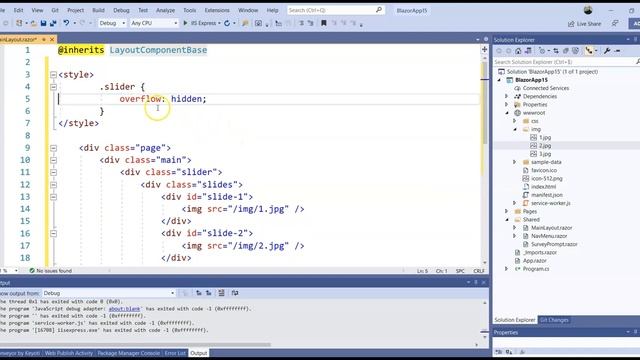Click the Preview Selected Items icon
Image resolution: width=640 pixels, height=360 pixels.
point(618,51)
